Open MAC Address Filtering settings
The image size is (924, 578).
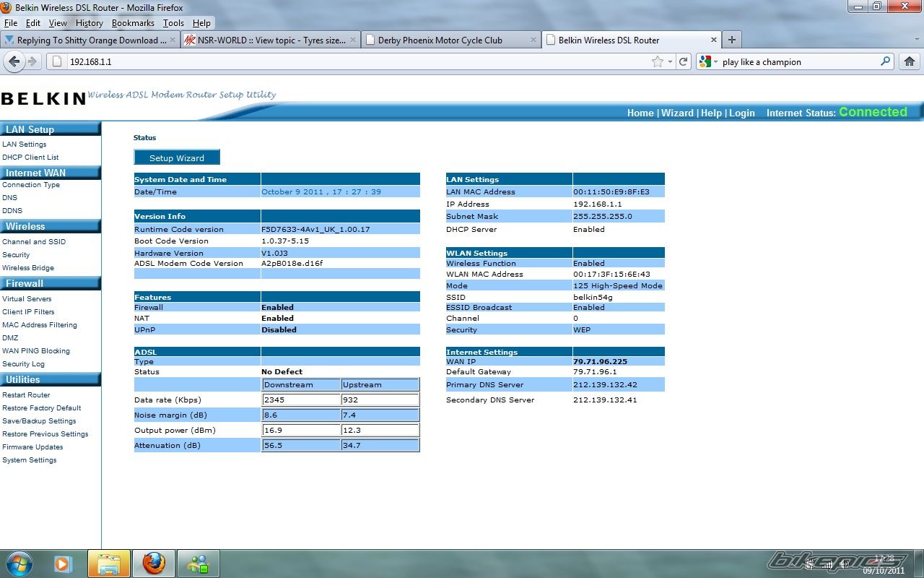coord(40,325)
